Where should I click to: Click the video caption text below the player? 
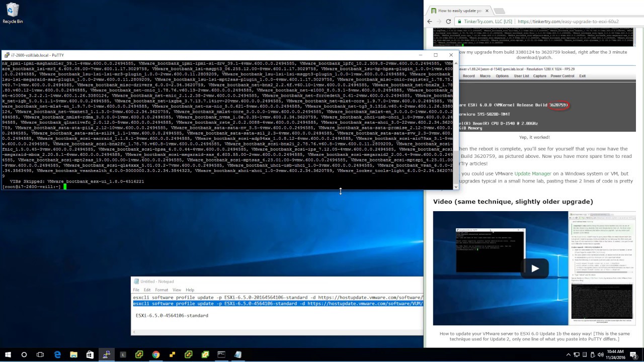534,336
